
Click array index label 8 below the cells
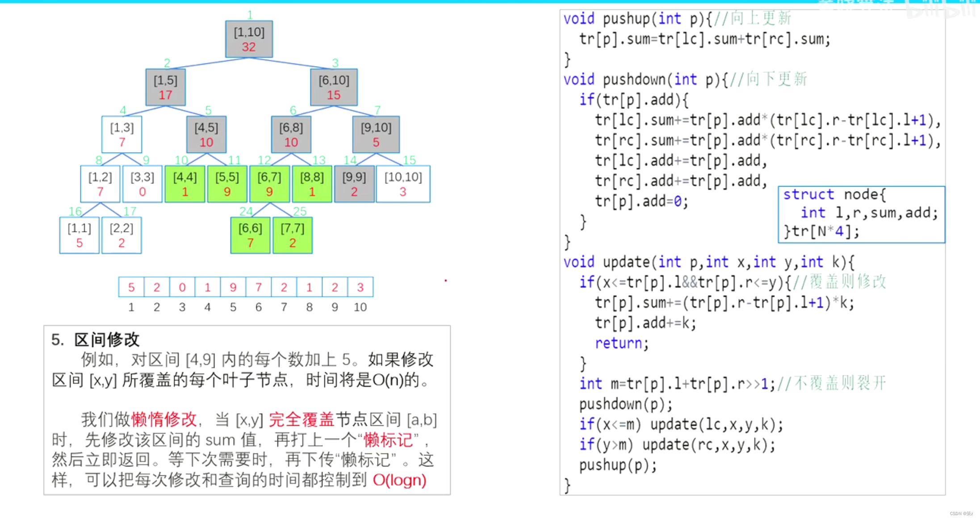pos(309,307)
